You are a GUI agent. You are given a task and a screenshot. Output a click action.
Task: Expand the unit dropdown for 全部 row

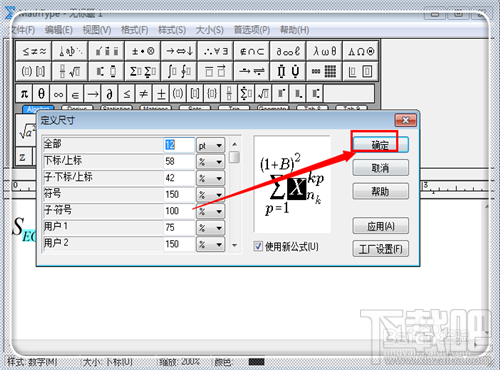(x=211, y=145)
